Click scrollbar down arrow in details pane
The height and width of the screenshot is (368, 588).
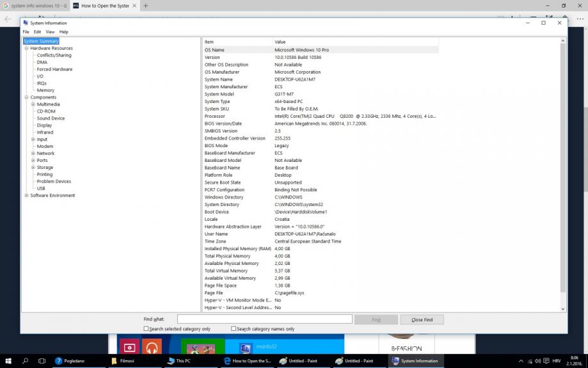click(563, 308)
